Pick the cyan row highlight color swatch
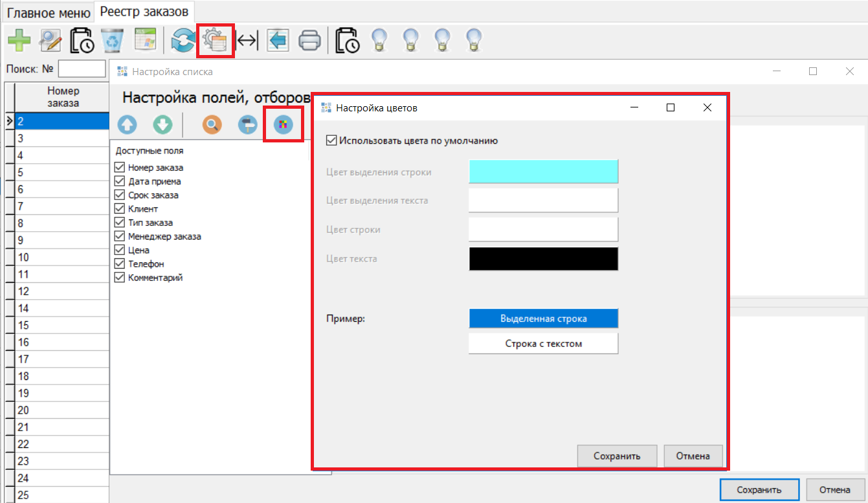Viewport: 868px width, 503px height. tap(543, 172)
